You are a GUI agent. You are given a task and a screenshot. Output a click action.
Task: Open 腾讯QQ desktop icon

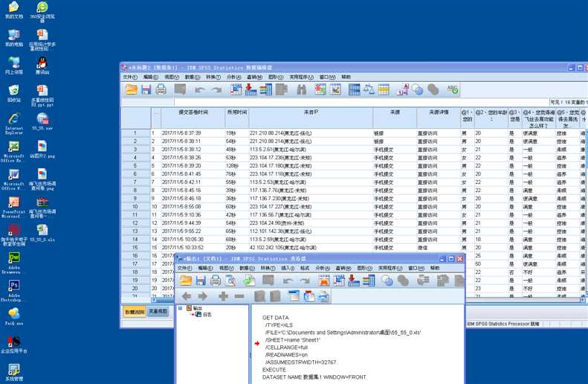[42, 65]
